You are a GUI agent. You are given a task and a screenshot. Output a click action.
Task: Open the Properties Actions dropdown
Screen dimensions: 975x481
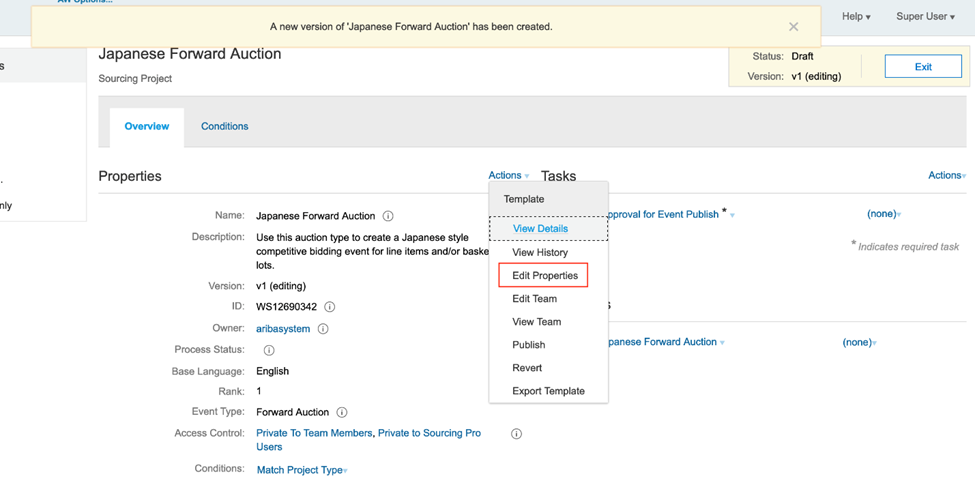click(508, 176)
